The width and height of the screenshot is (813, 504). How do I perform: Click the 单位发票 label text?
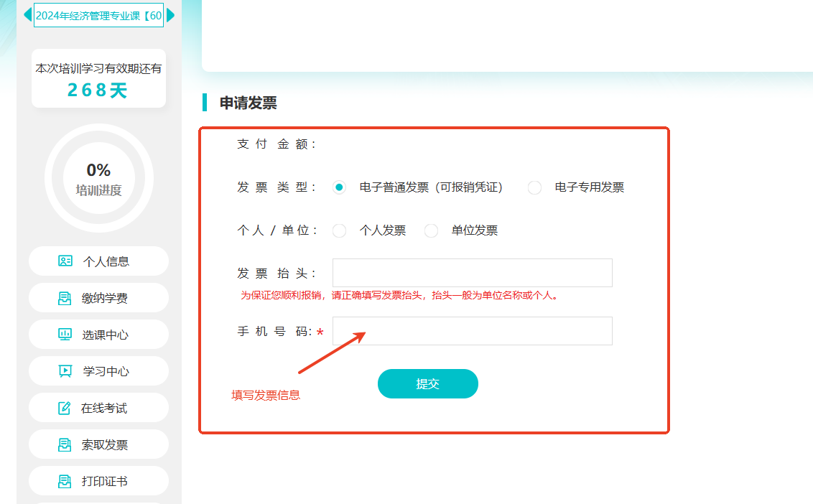tap(475, 230)
